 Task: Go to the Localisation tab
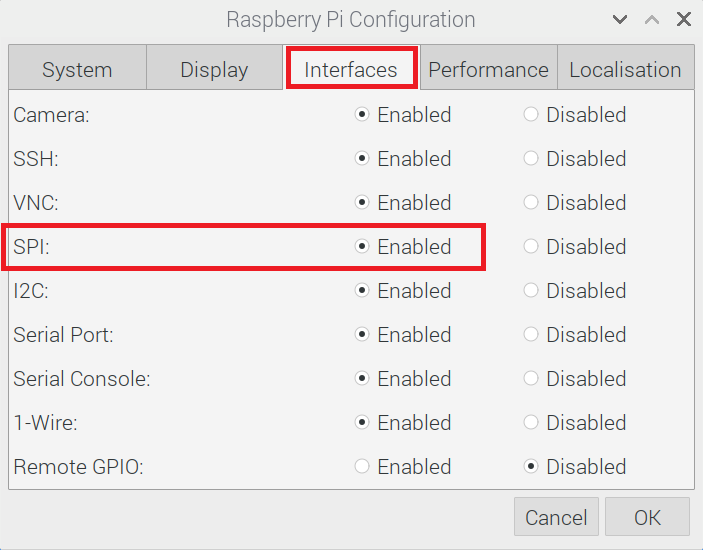(625, 67)
